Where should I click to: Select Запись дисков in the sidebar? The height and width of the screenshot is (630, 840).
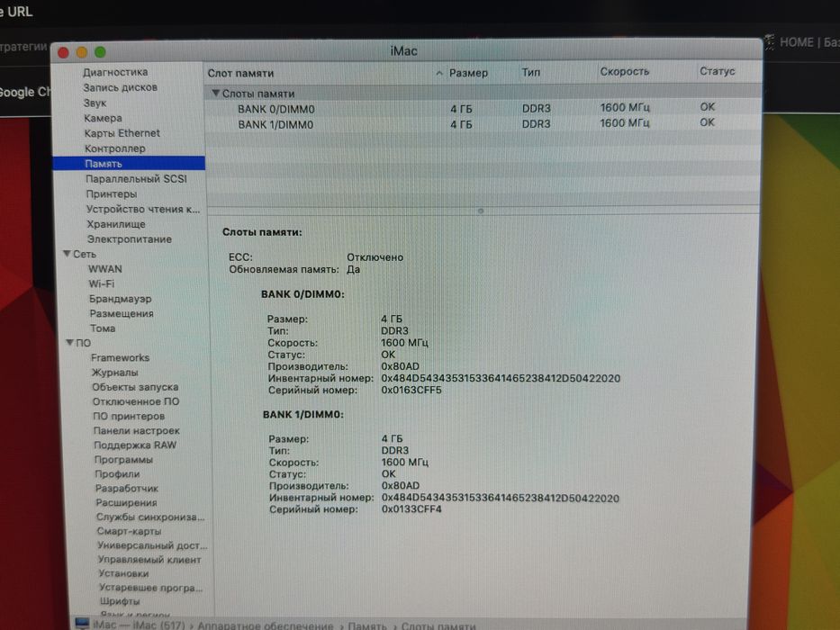[x=120, y=87]
